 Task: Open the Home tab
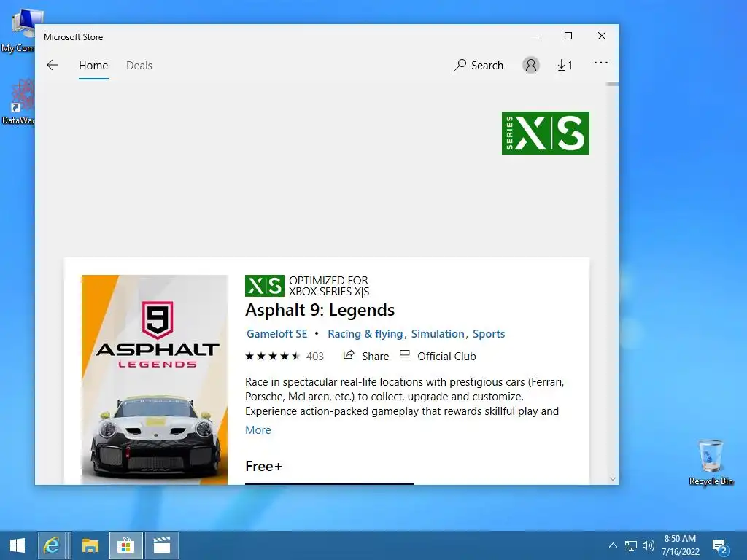click(93, 65)
